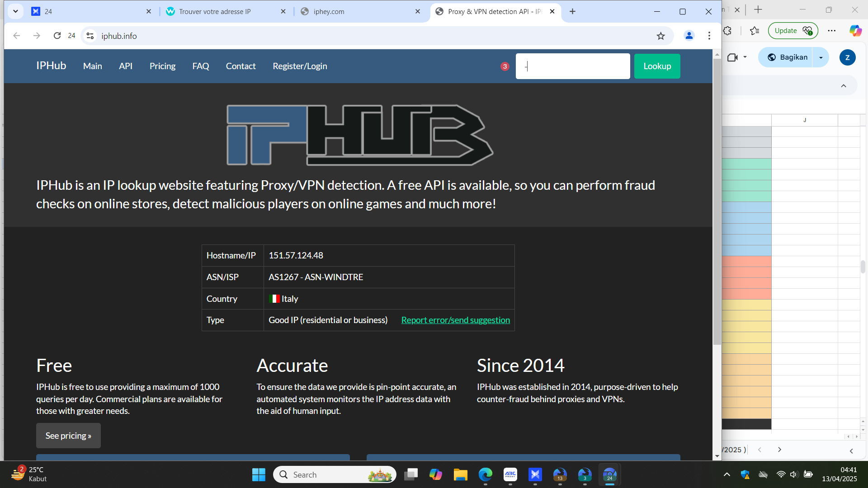Click the red notification badge showing 3
868x488 pixels.
click(505, 66)
